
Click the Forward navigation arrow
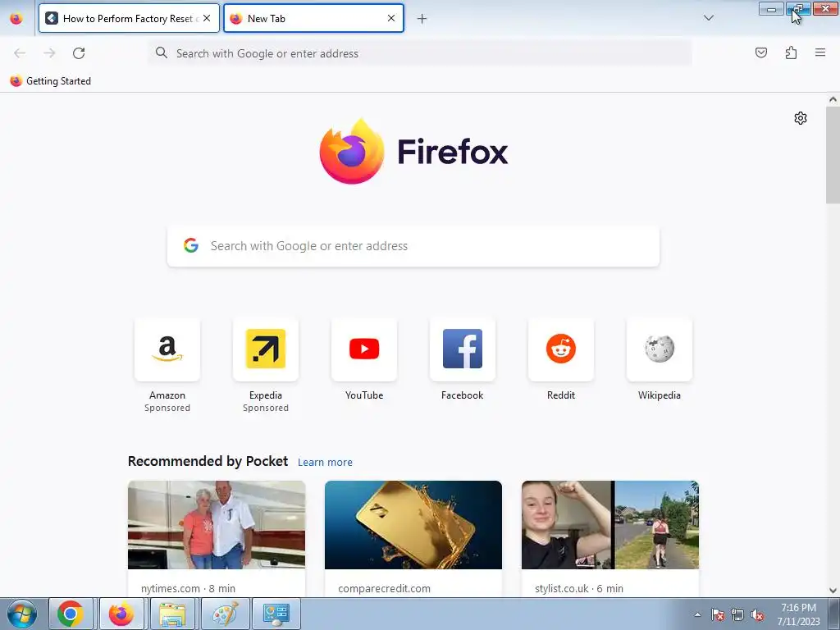click(49, 53)
